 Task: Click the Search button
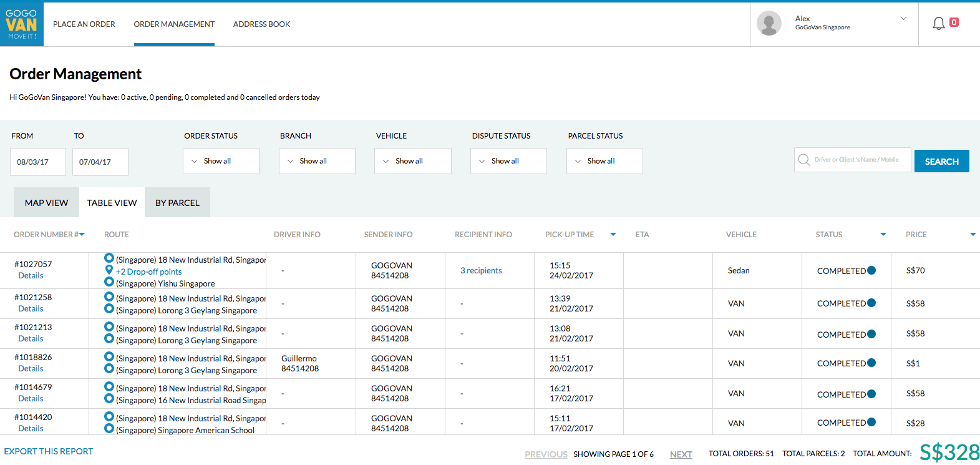[941, 161]
